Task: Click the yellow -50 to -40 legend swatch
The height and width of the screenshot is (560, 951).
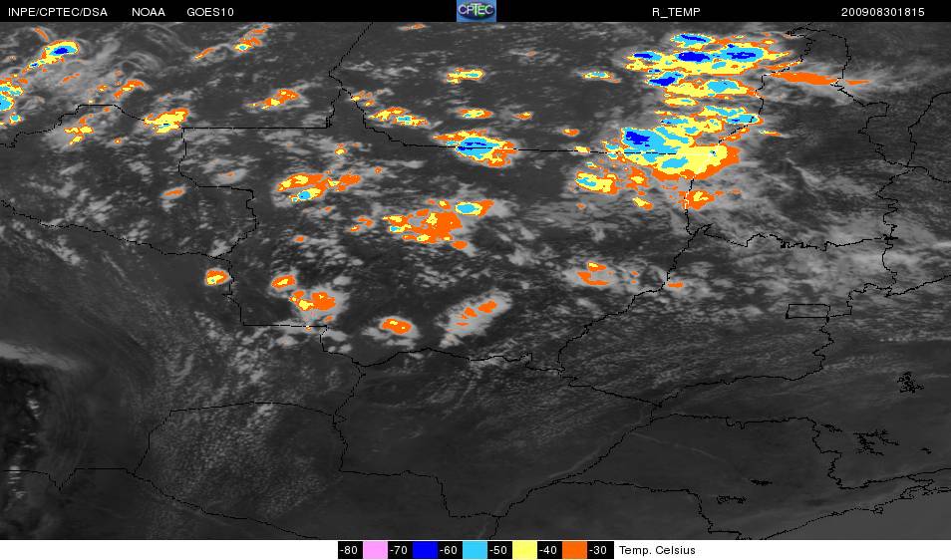Action: (x=524, y=550)
